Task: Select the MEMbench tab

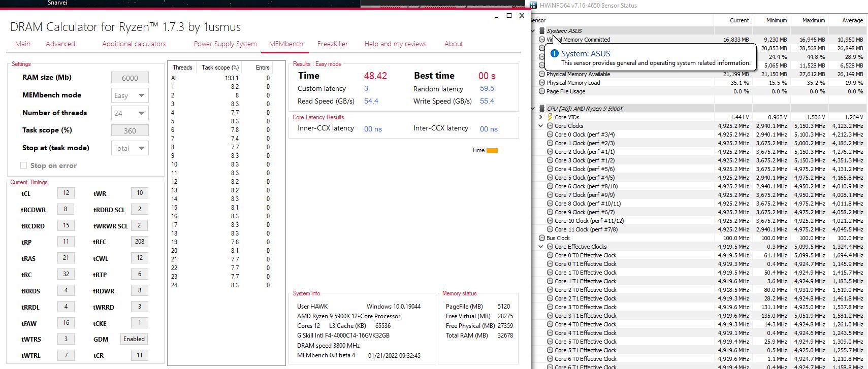Action: (285, 44)
